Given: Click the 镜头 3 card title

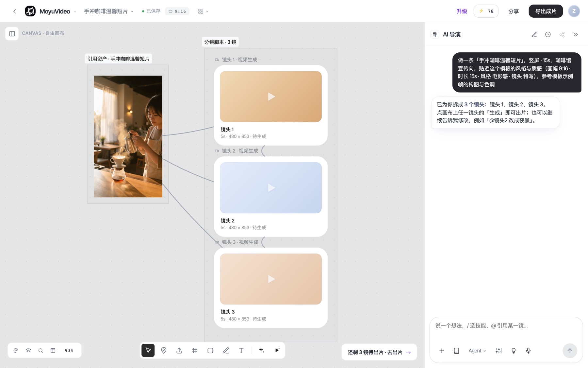Looking at the screenshot, I should tap(228, 312).
